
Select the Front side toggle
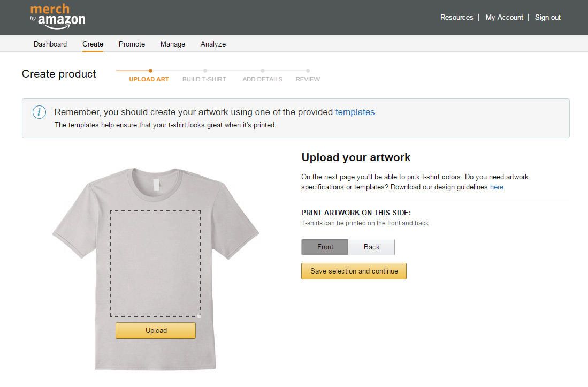coord(325,247)
